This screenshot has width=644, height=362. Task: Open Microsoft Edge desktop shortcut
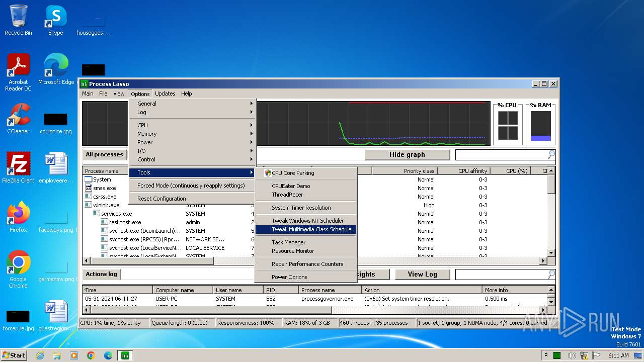coord(56,69)
